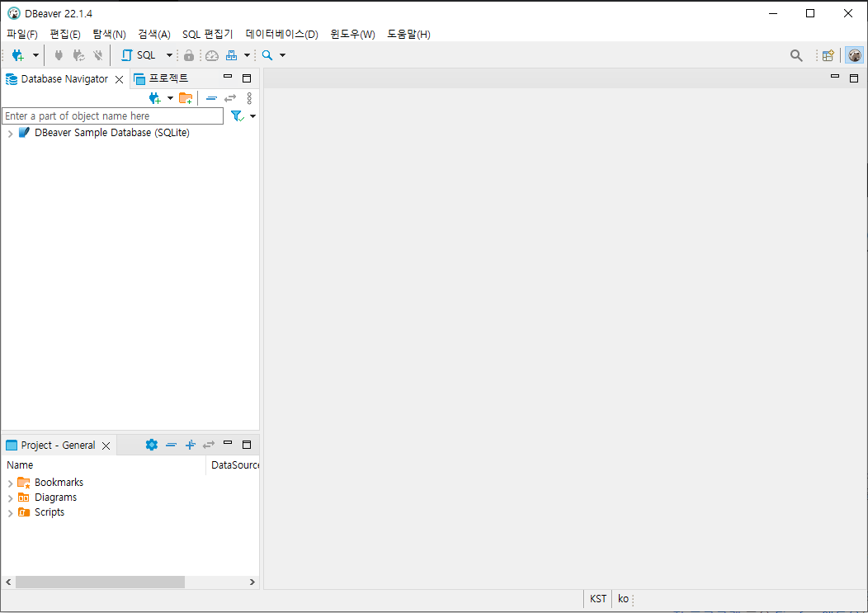This screenshot has height=613, width=868.
Task: Open the filter funnel dropdown arrow
Action: (253, 116)
